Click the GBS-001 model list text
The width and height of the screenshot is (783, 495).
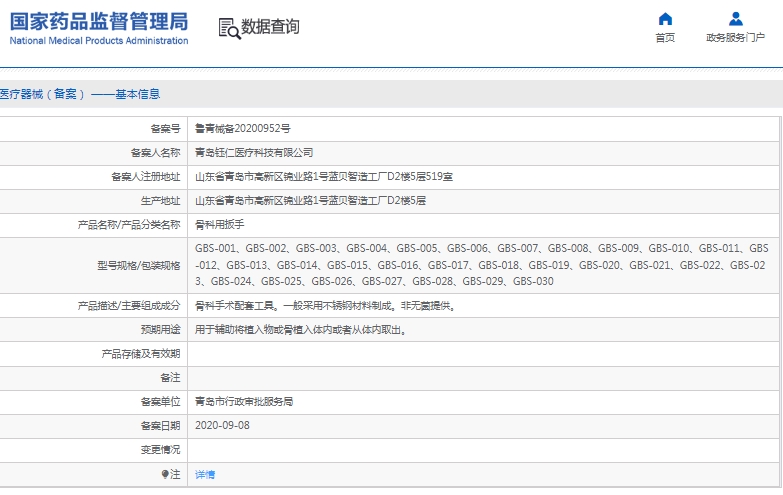[482, 265]
